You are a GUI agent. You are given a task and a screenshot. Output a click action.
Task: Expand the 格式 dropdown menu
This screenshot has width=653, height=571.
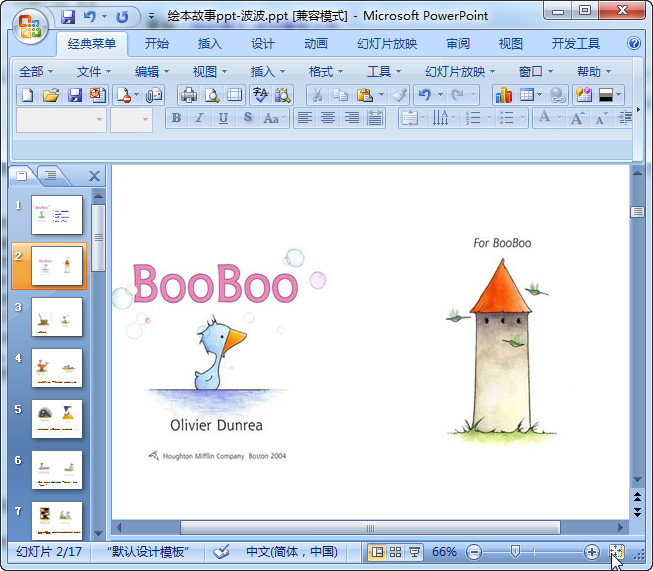point(326,72)
